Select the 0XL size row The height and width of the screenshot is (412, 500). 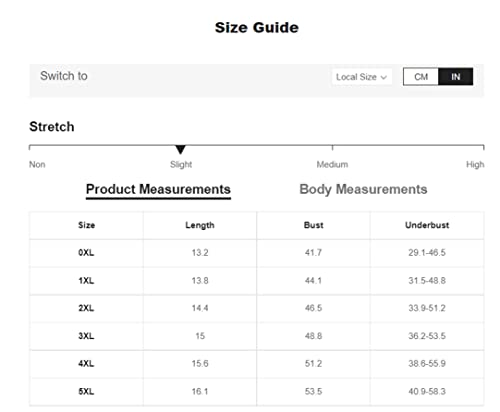click(x=256, y=253)
